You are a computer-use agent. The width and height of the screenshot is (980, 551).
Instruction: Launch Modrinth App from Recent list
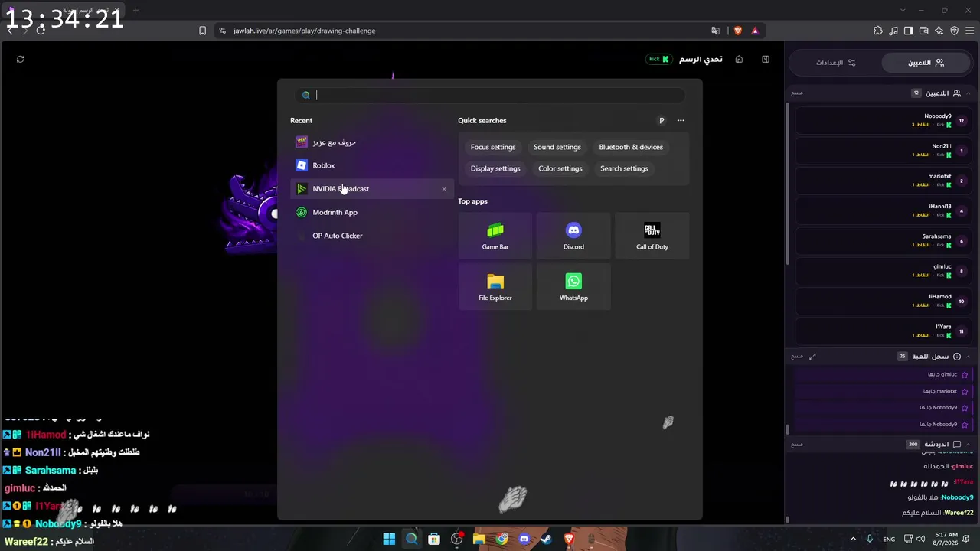click(x=372, y=212)
